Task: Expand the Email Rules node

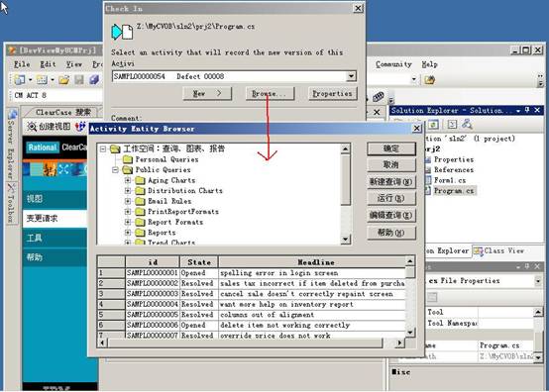Action: pos(128,201)
